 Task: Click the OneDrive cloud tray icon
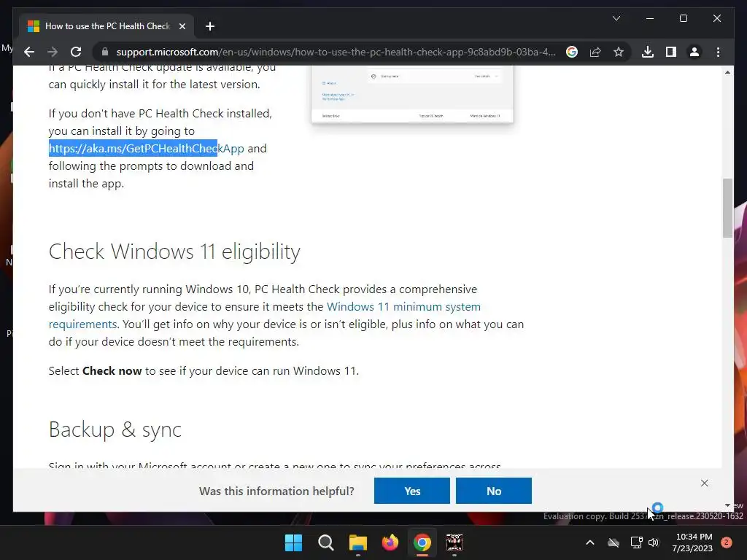614,542
